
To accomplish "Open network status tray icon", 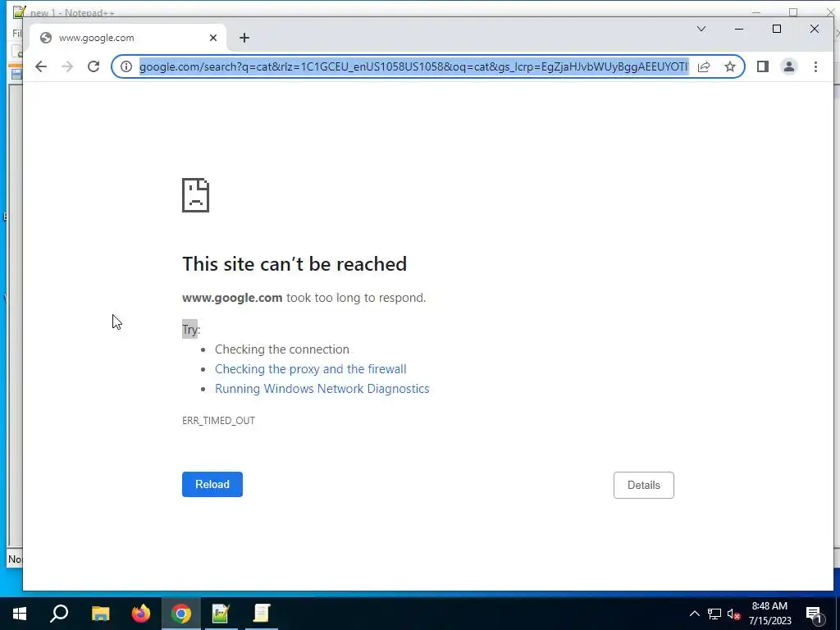I will click(714, 614).
